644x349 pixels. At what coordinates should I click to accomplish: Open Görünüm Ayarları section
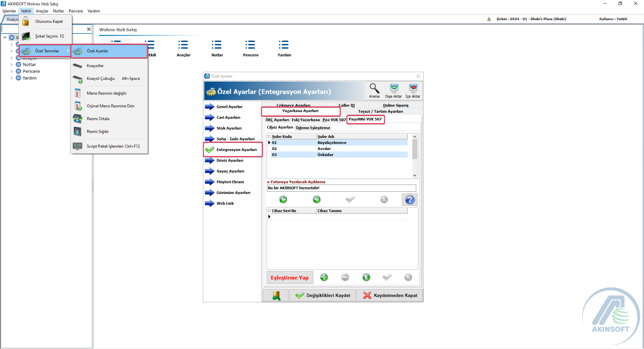coord(232,193)
